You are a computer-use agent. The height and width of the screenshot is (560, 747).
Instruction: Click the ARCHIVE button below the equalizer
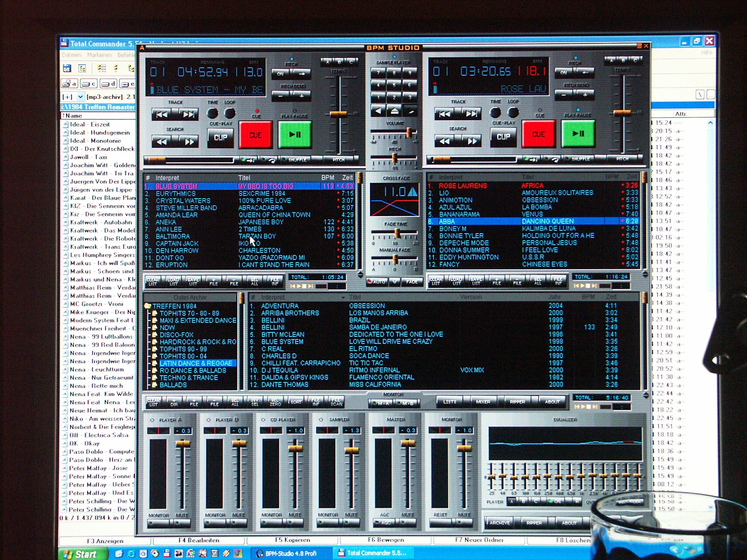[x=500, y=523]
